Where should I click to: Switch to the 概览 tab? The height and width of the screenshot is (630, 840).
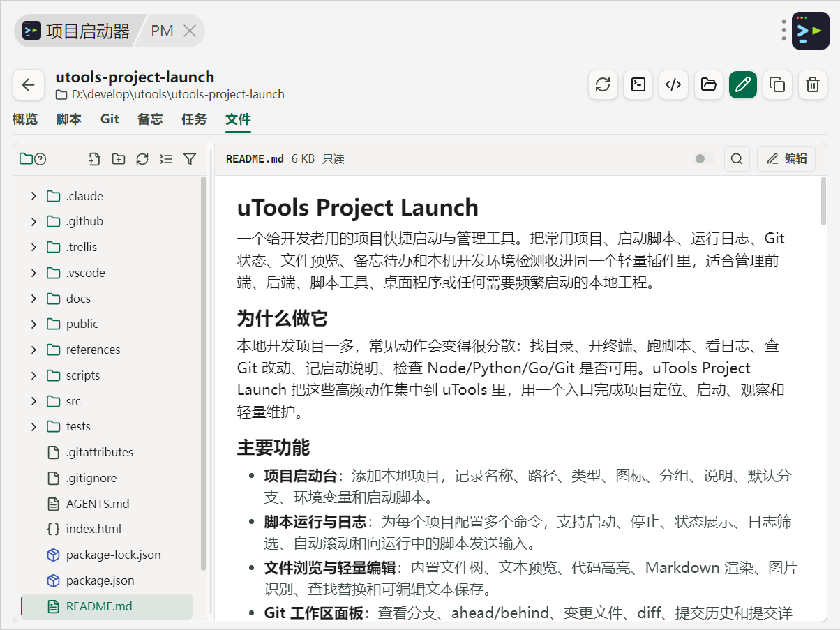click(x=25, y=119)
